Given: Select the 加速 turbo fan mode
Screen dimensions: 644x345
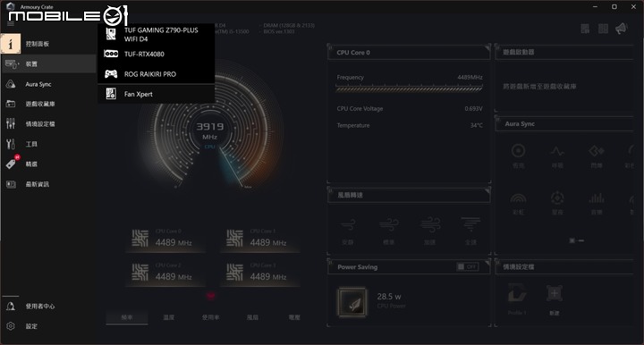Looking at the screenshot, I should coord(429,231).
